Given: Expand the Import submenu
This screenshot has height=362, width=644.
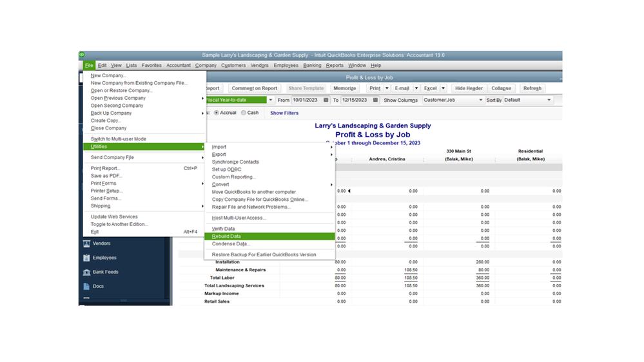Looking at the screenshot, I should (x=270, y=147).
